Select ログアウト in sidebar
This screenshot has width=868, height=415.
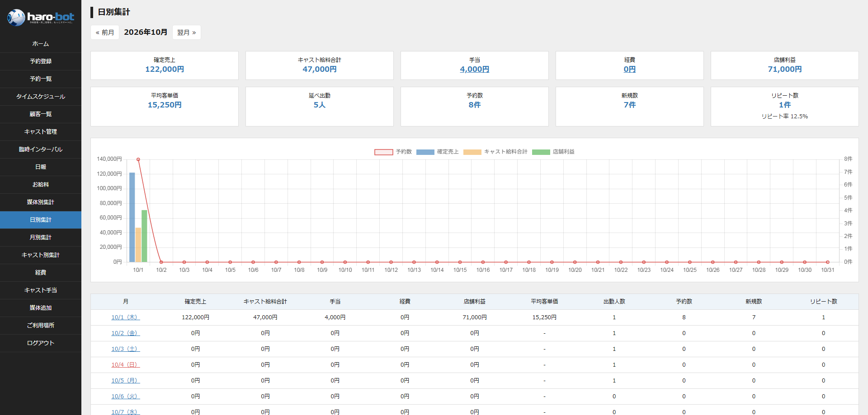[x=41, y=343]
